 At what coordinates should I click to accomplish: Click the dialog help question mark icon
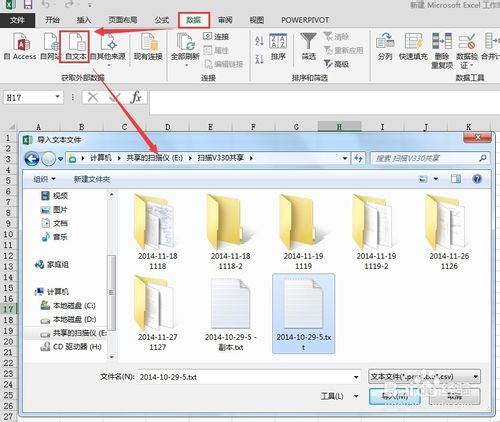coord(477,179)
